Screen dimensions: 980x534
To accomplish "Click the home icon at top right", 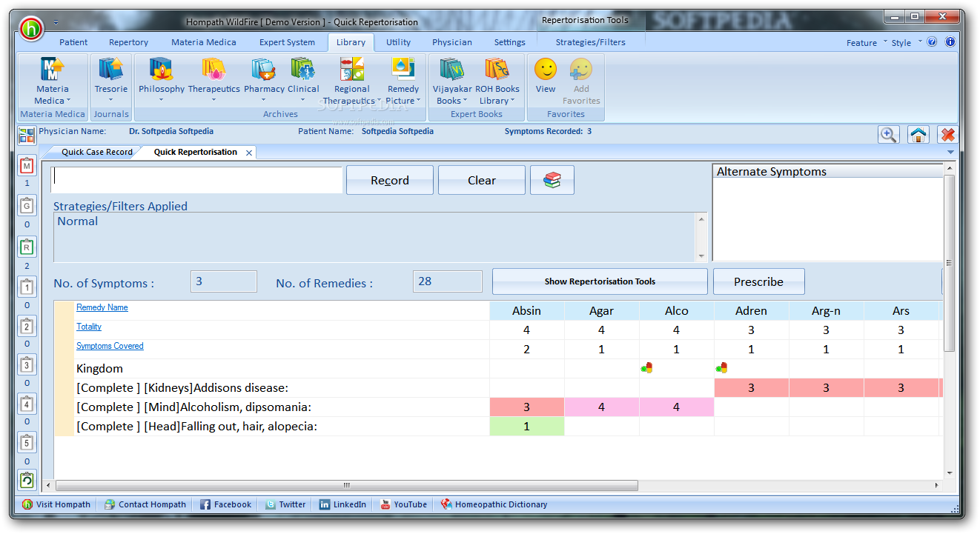I will click(x=918, y=135).
